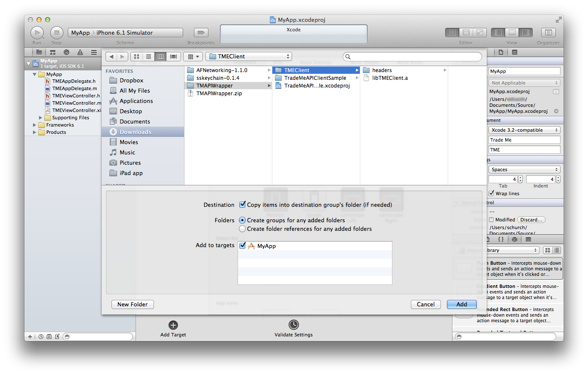Show the Quick Help inspector

(x=515, y=52)
